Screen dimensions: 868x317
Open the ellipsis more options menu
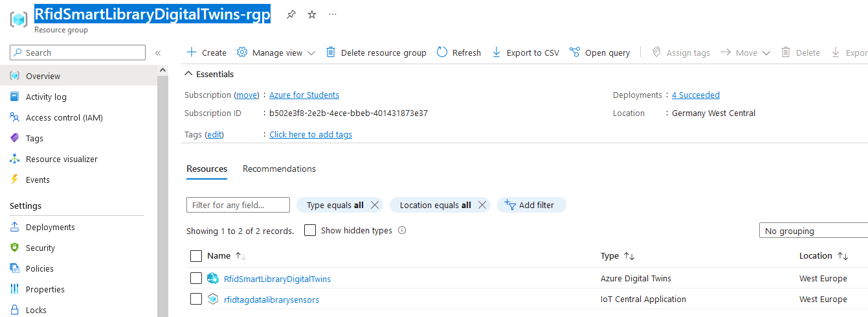[333, 14]
